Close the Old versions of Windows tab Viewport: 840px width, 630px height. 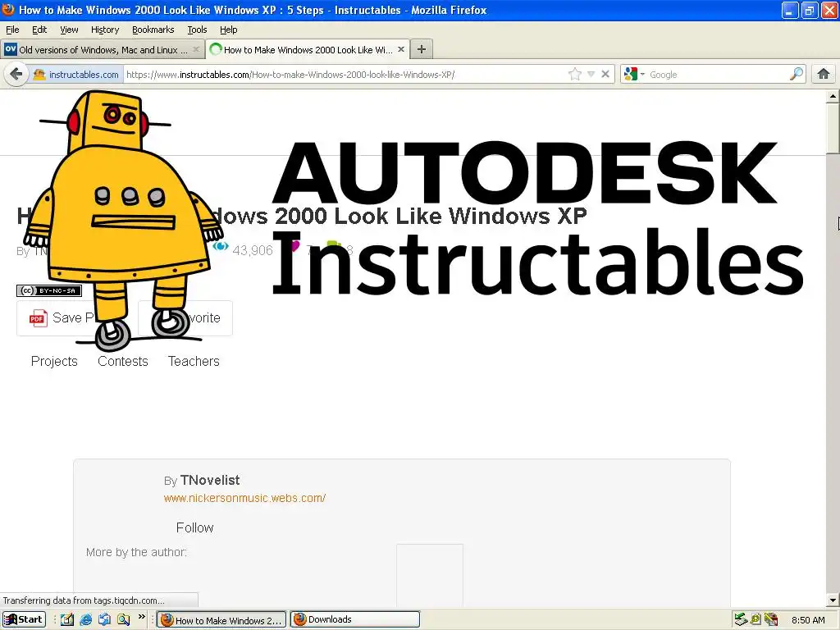pyautogui.click(x=196, y=49)
